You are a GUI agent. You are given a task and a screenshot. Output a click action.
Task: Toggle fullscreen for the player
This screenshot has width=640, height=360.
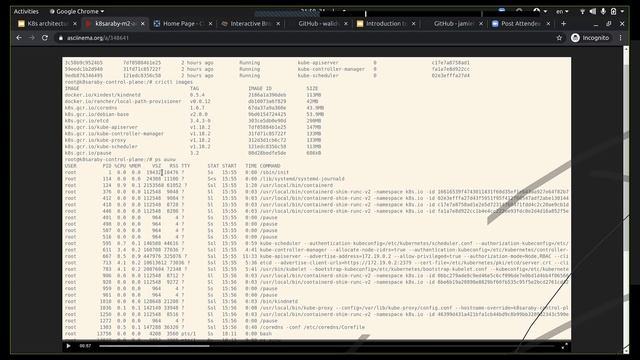coord(564,346)
